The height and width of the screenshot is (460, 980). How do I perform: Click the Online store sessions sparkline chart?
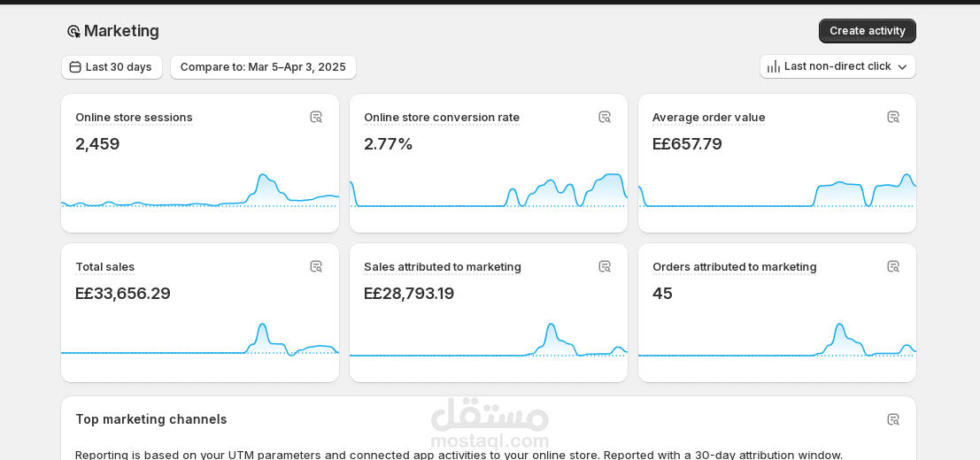[x=200, y=190]
